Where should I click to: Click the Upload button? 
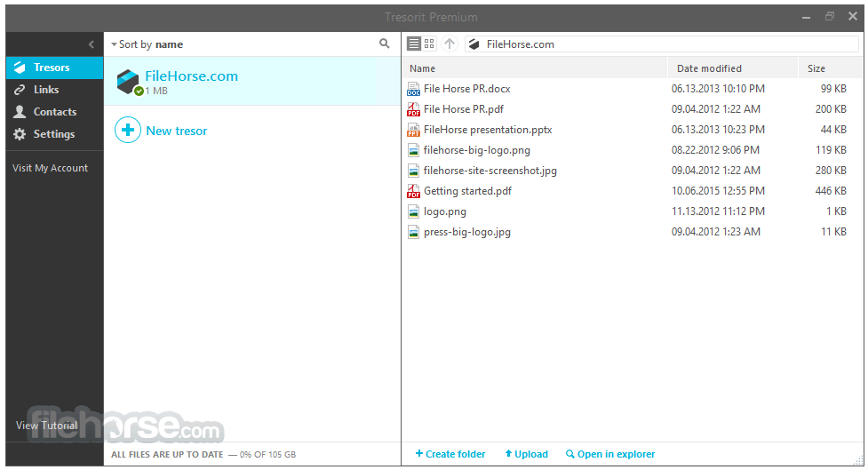tap(526, 454)
